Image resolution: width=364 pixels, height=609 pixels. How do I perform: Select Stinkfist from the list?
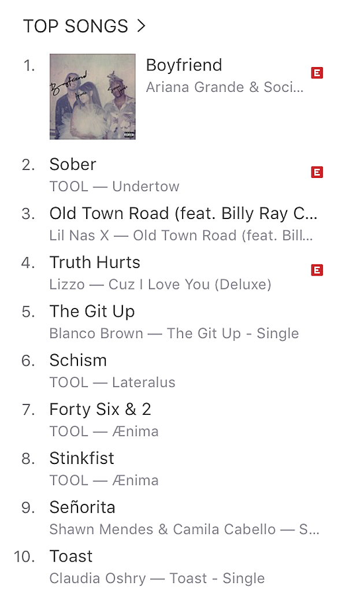tap(82, 458)
